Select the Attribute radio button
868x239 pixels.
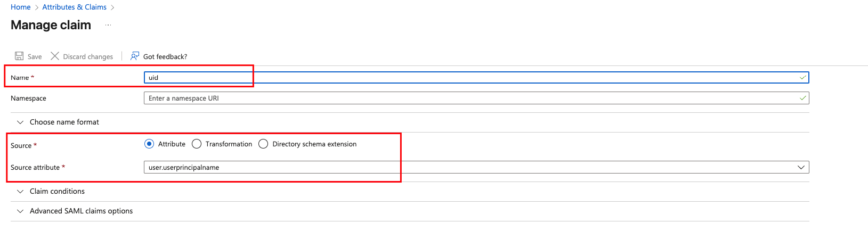(x=150, y=144)
